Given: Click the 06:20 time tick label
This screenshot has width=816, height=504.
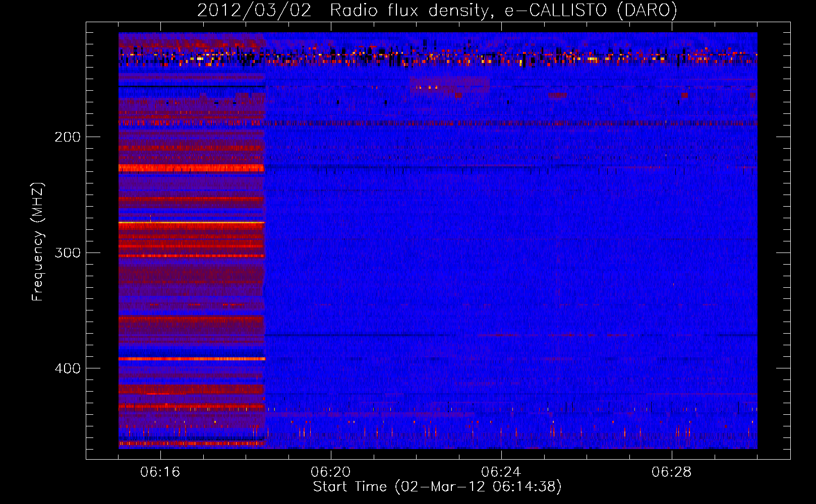Looking at the screenshot, I should pos(331,472).
